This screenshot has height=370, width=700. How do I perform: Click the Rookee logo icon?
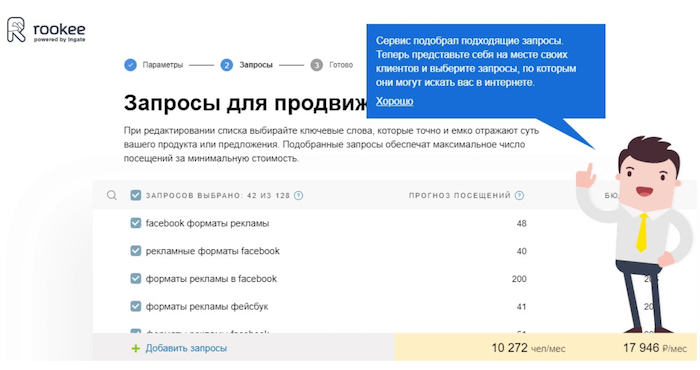[x=16, y=30]
